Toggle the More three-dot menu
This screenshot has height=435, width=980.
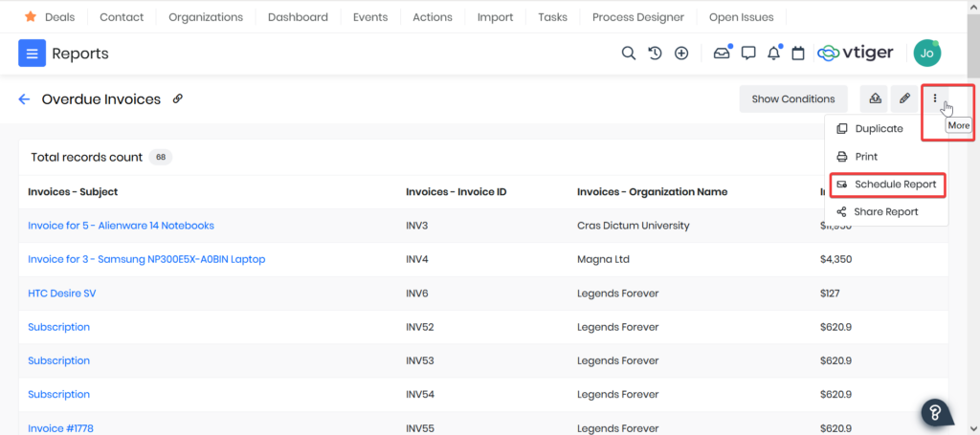tap(935, 98)
